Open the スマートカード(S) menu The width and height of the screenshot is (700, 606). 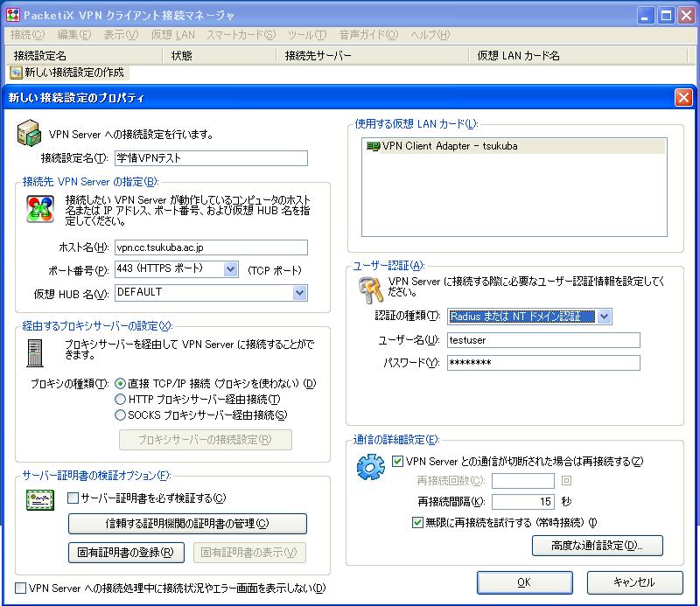pyautogui.click(x=241, y=34)
